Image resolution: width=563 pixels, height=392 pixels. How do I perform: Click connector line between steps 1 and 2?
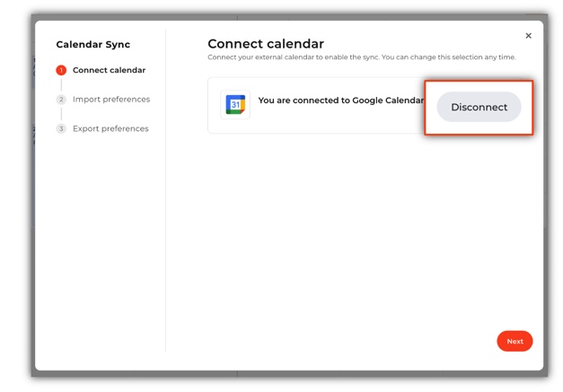click(x=61, y=84)
